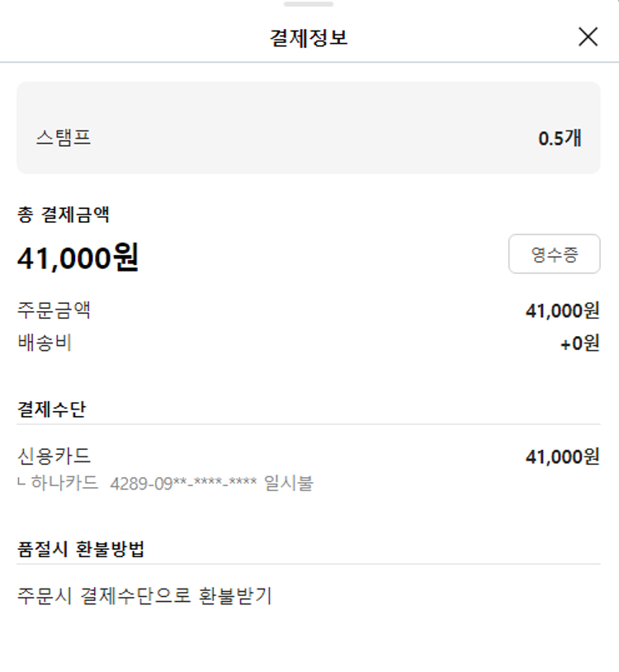This screenshot has width=619, height=672.
Task: Click the 결제정보 title text
Action: tap(309, 38)
